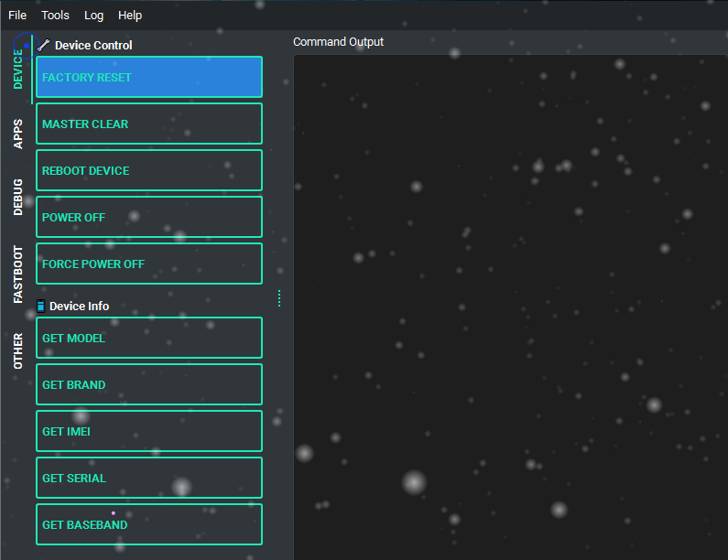This screenshot has height=560, width=728.
Task: Click the wrench icon beside Device Control
Action: click(x=43, y=45)
